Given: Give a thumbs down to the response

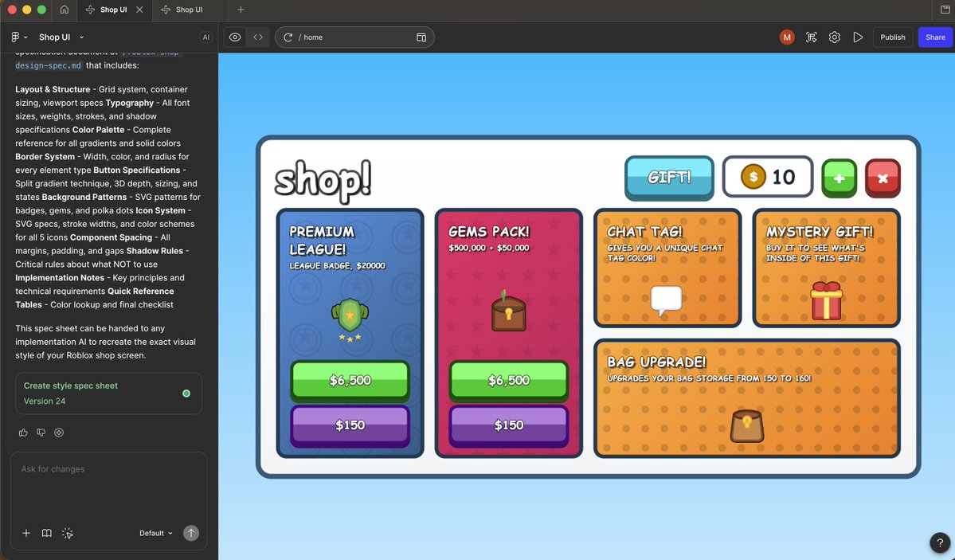Looking at the screenshot, I should pyautogui.click(x=41, y=433).
